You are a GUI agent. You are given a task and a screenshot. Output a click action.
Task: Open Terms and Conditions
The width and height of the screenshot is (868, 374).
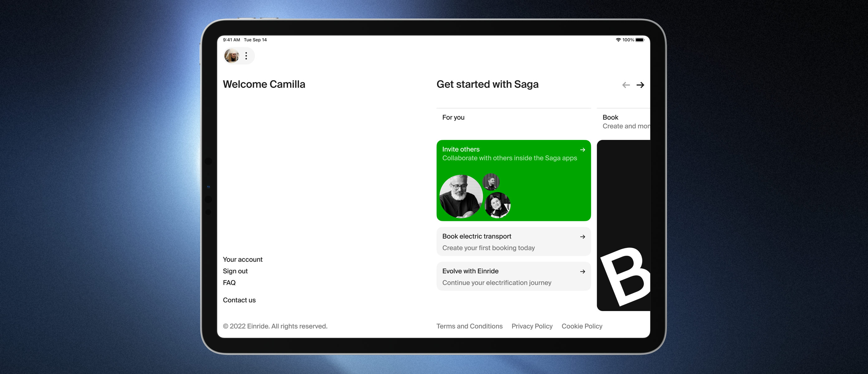point(469,326)
